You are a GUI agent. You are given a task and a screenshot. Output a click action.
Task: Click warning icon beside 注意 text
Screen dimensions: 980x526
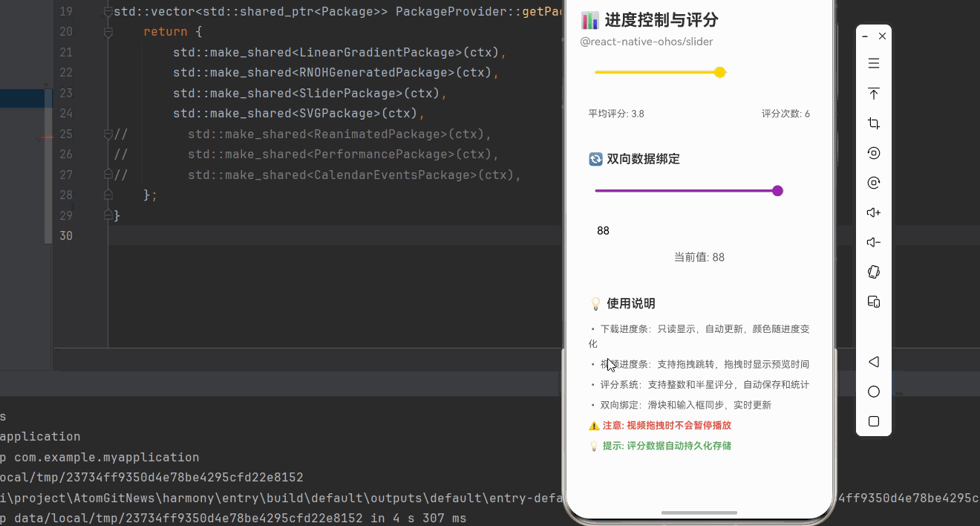coord(594,426)
